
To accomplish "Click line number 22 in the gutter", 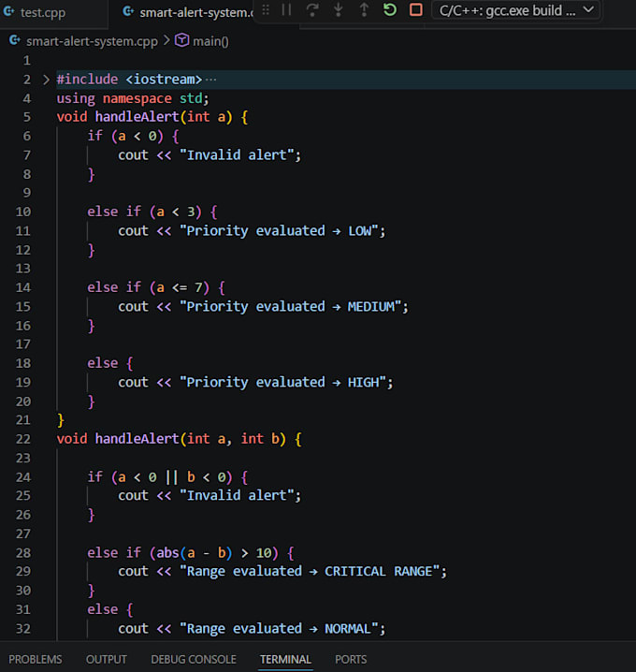I will (x=23, y=439).
